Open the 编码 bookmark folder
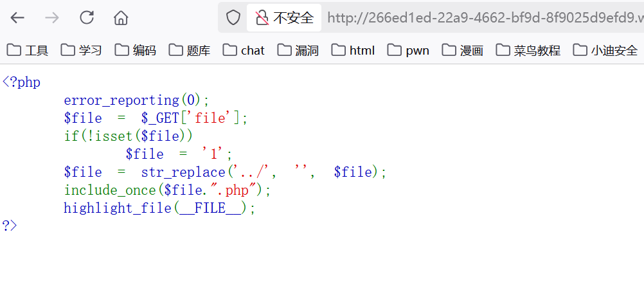 136,50
